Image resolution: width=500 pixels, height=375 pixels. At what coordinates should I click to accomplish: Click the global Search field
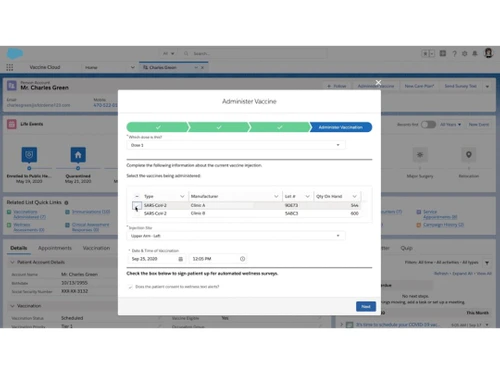[x=255, y=53]
